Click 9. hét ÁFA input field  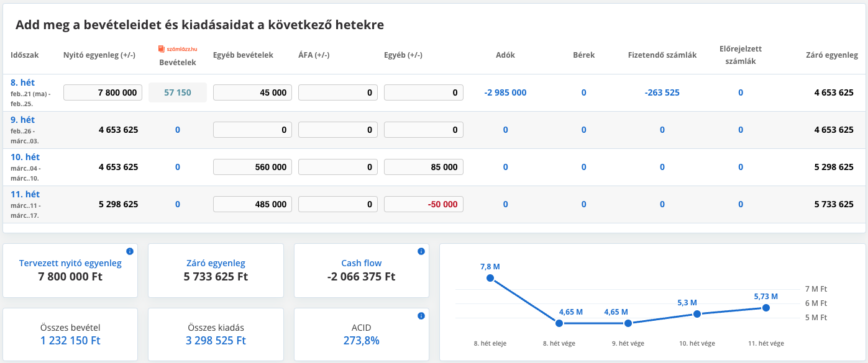338,130
